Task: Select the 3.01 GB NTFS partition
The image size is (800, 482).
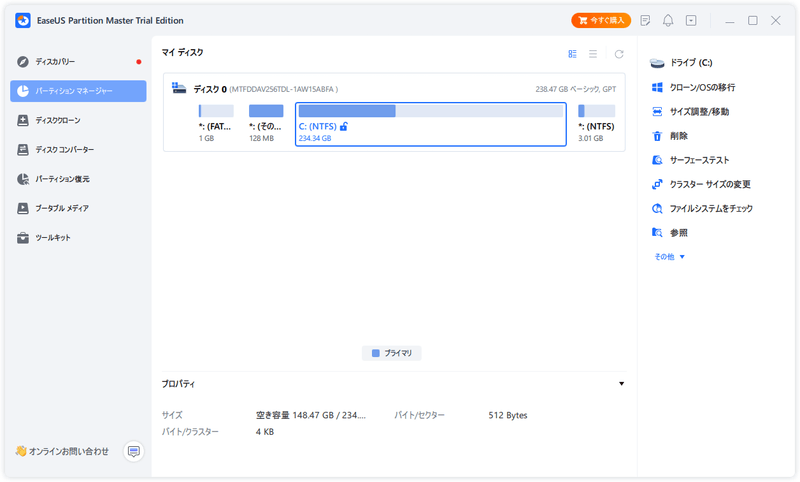Action: click(597, 124)
